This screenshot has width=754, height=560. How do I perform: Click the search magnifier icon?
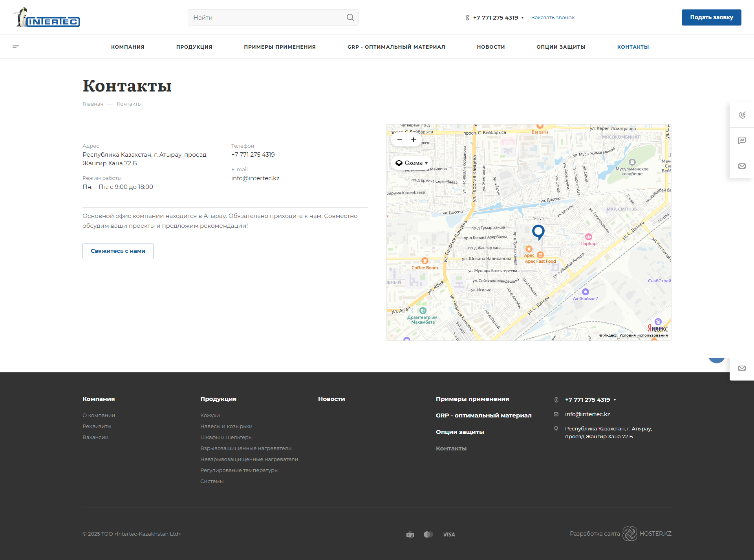pyautogui.click(x=350, y=17)
